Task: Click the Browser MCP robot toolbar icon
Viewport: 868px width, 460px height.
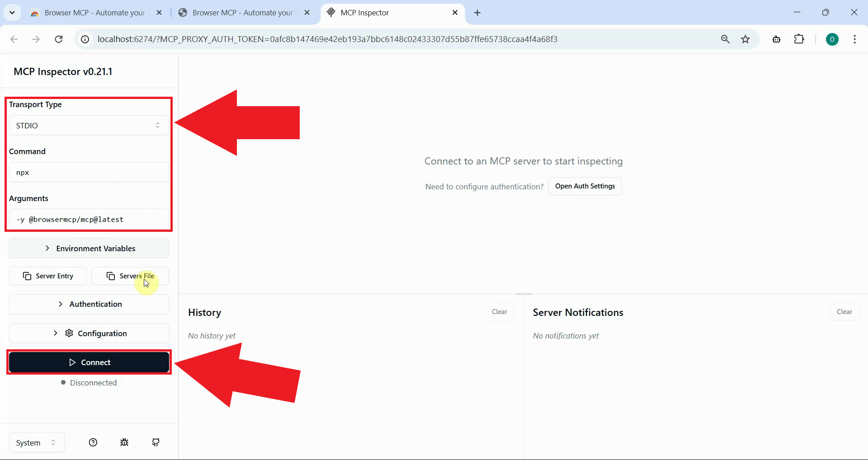Action: click(777, 39)
